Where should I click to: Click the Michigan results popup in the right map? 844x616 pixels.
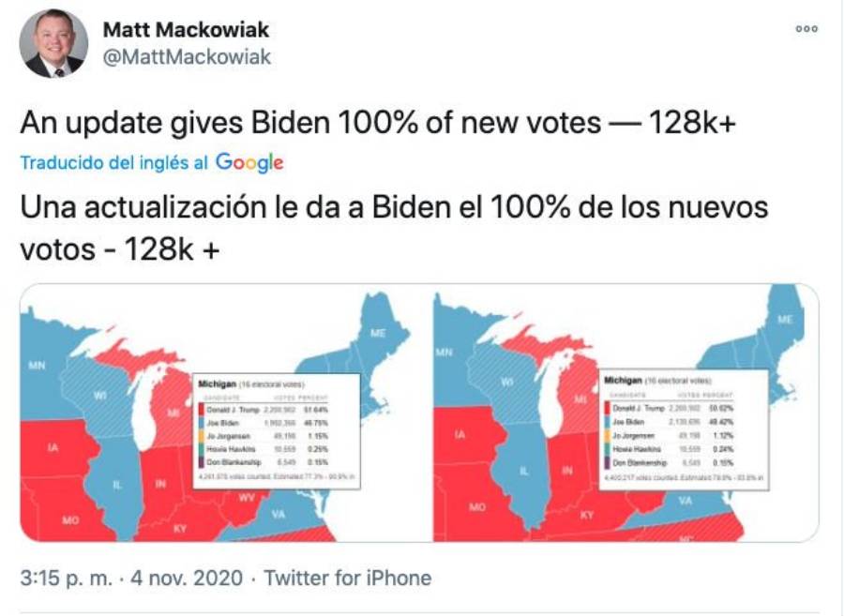click(x=684, y=429)
